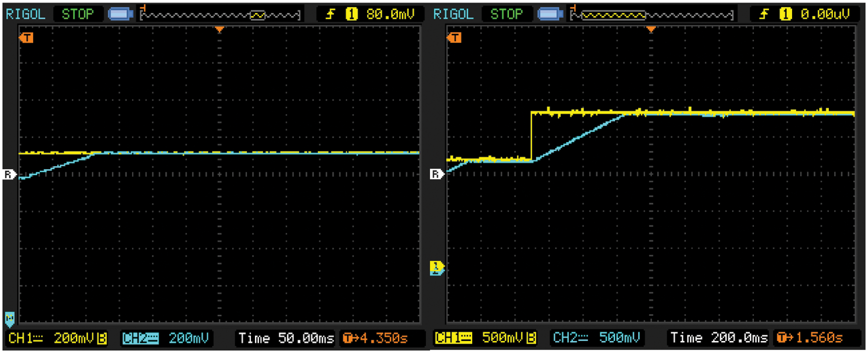Click the cyan ground marker at left scope's bottom
This screenshot has width=868, height=353.
coord(9,318)
